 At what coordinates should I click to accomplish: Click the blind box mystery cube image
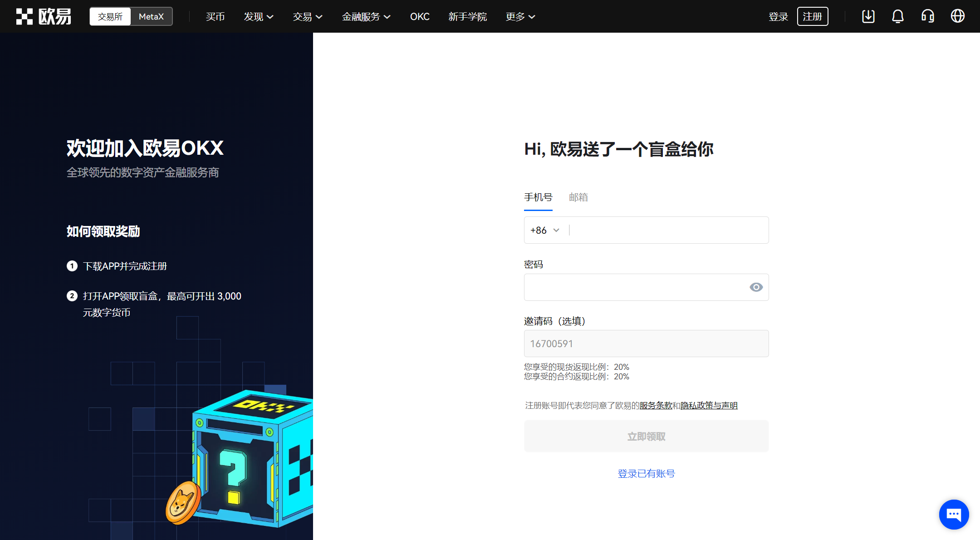pos(253,458)
